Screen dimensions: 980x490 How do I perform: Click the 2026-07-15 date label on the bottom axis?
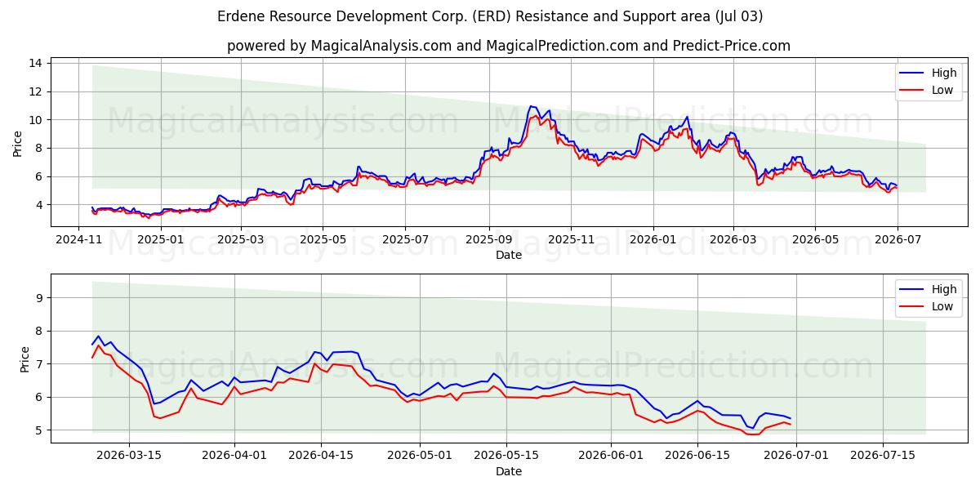tap(883, 456)
